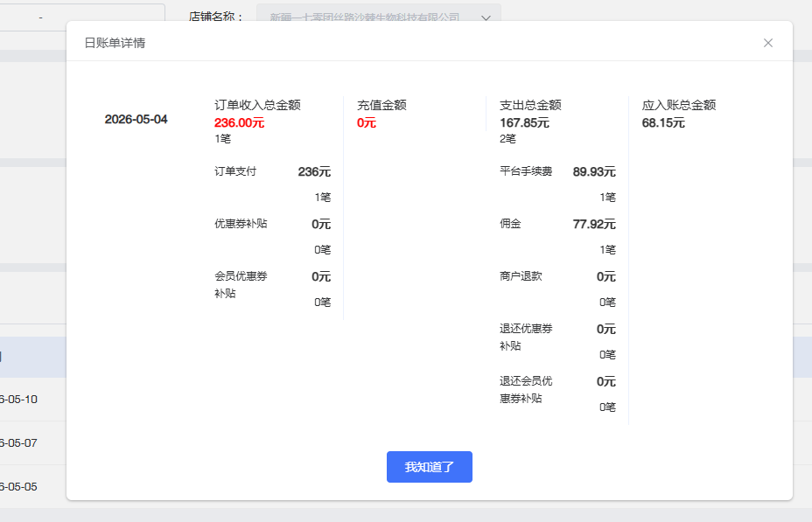The width and height of the screenshot is (812, 522).
Task: Select the 0元 value beside 退还会员优惠券补贴
Action: tap(605, 382)
